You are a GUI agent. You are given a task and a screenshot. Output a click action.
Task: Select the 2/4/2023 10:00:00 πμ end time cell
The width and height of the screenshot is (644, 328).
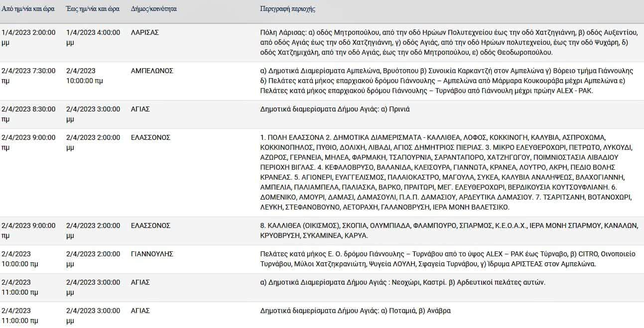pos(85,76)
